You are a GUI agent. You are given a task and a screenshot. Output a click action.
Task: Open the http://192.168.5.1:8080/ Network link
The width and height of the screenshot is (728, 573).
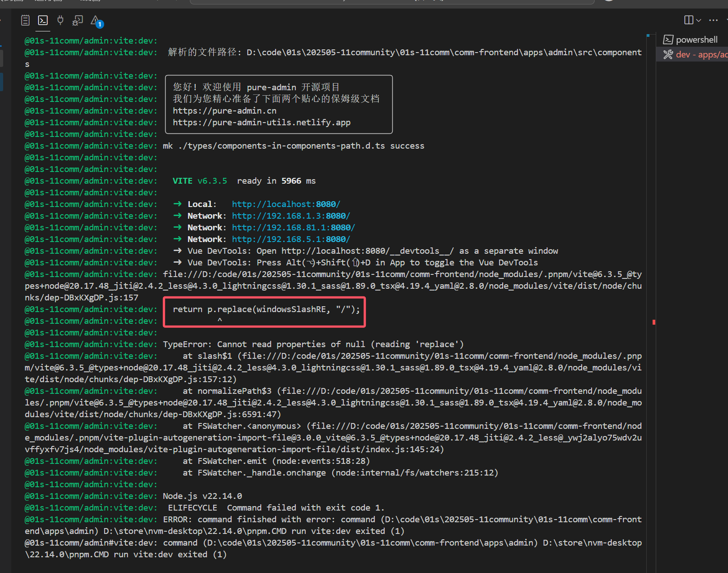tap(291, 239)
